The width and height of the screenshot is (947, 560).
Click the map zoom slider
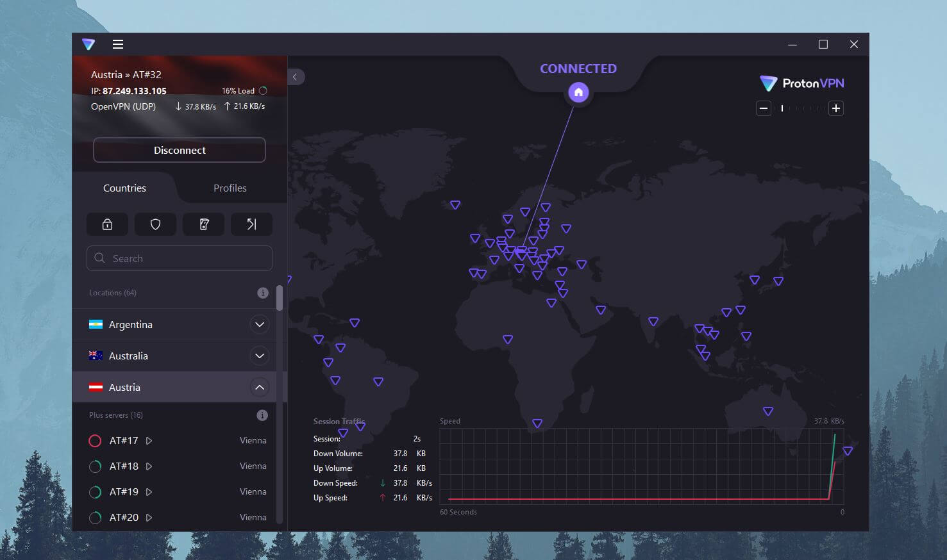tap(800, 108)
